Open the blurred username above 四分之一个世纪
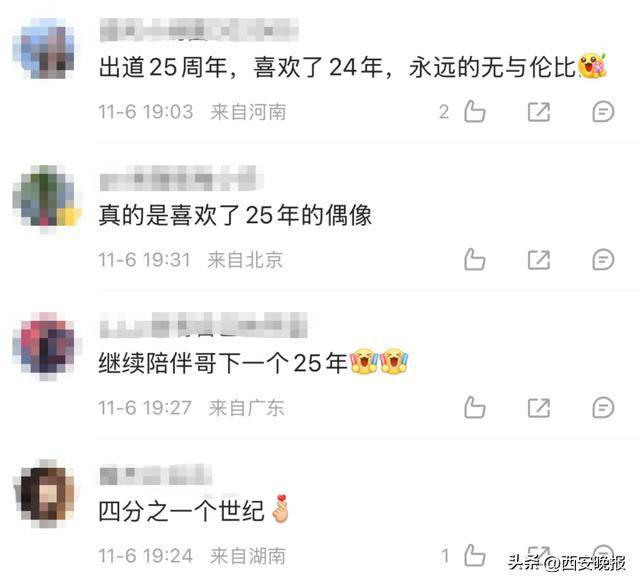Viewport: 640px width, 585px height. (x=156, y=474)
